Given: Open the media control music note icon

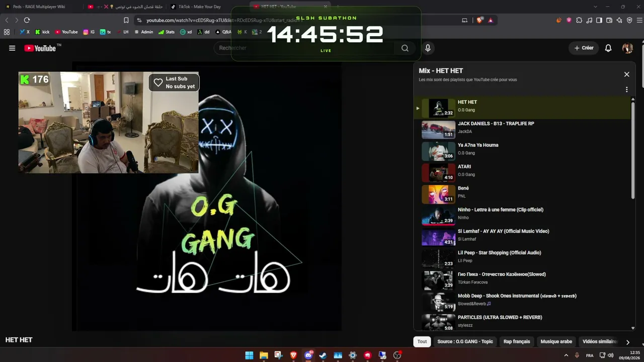Looking at the screenshot, I should [589, 20].
